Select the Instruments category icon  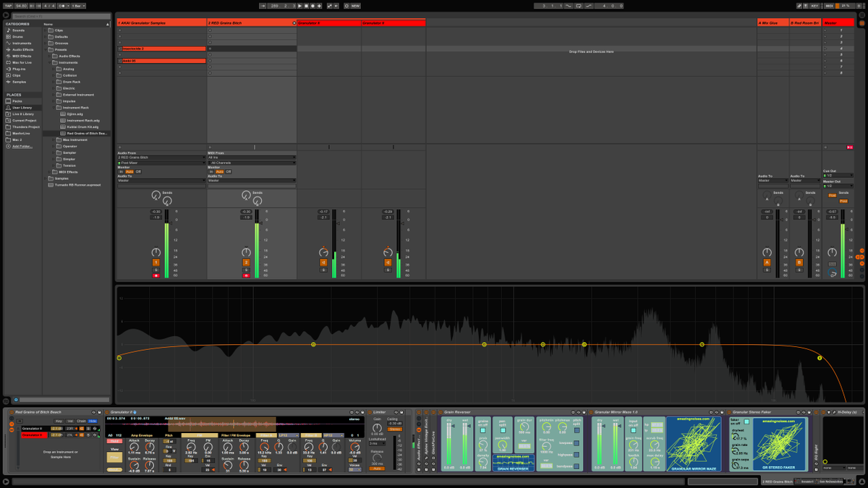9,43
